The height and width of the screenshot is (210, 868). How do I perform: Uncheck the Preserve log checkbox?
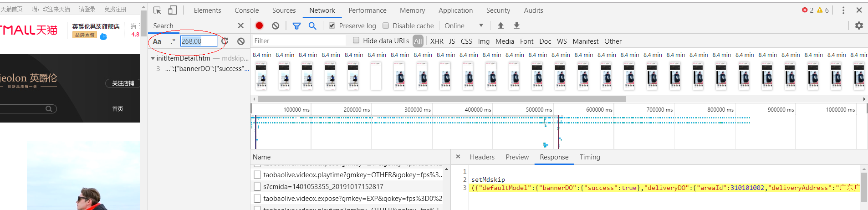(x=332, y=26)
